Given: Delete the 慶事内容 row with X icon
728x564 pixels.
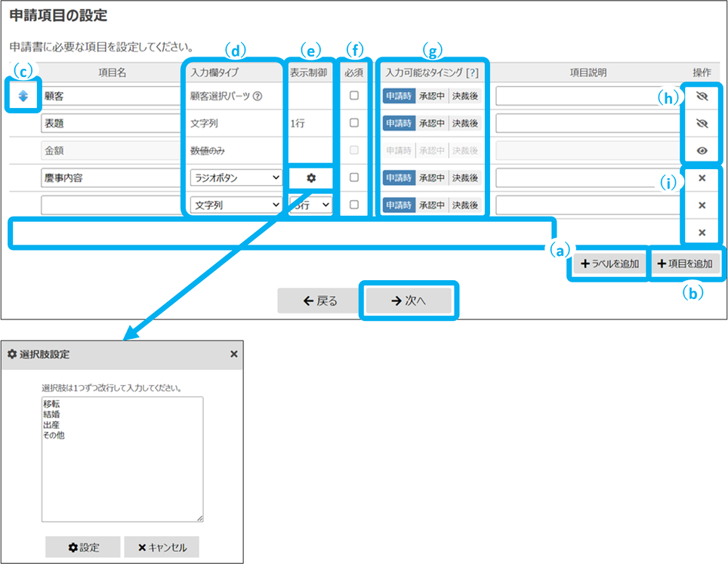Looking at the screenshot, I should point(702,178).
